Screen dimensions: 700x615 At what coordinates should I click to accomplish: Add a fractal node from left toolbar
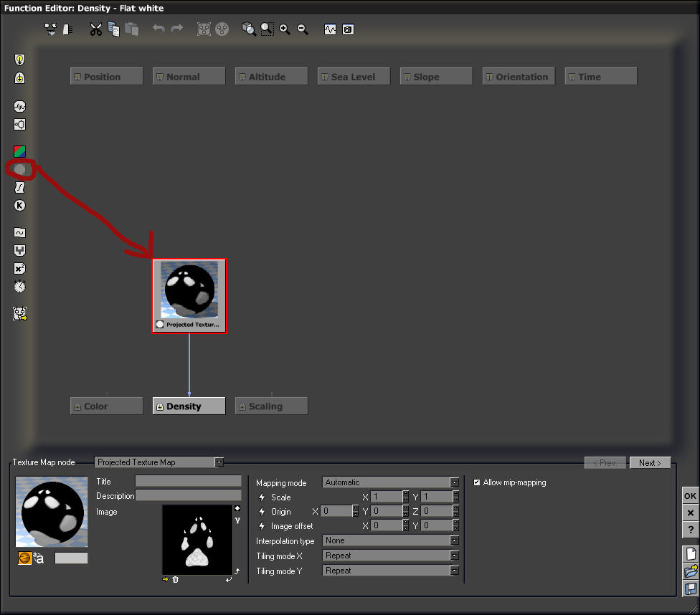tap(19, 124)
